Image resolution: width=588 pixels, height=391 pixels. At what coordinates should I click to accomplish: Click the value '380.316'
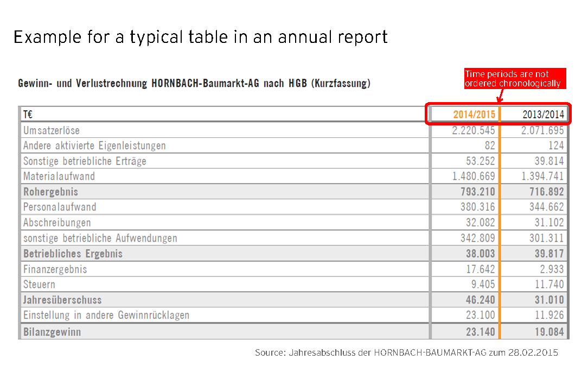pyautogui.click(x=478, y=207)
